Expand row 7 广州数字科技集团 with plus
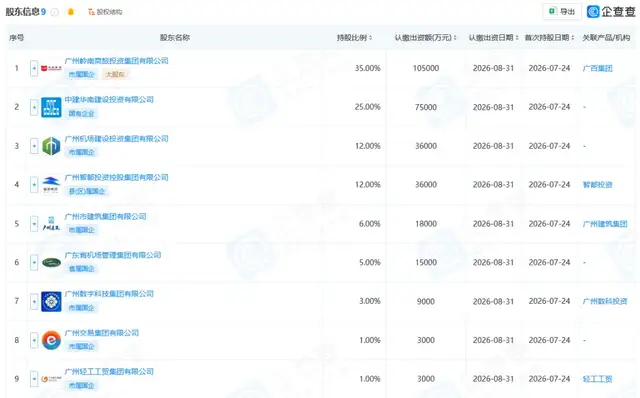 coord(34,301)
